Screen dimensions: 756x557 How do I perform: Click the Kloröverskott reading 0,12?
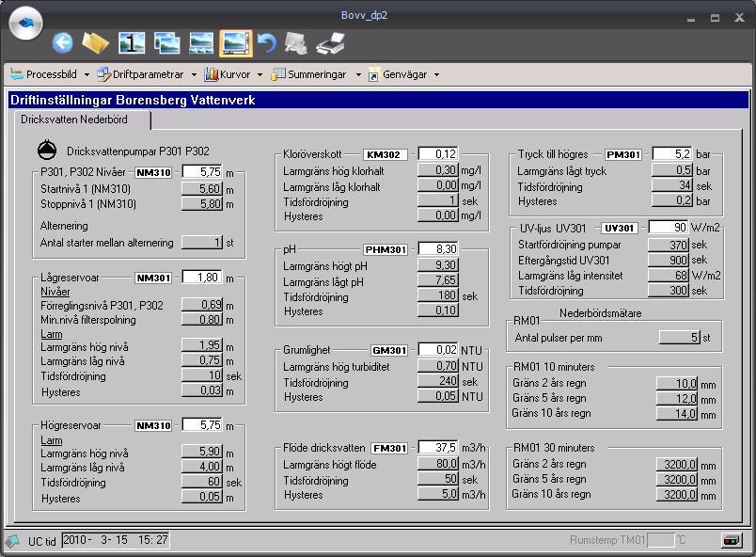coord(438,154)
